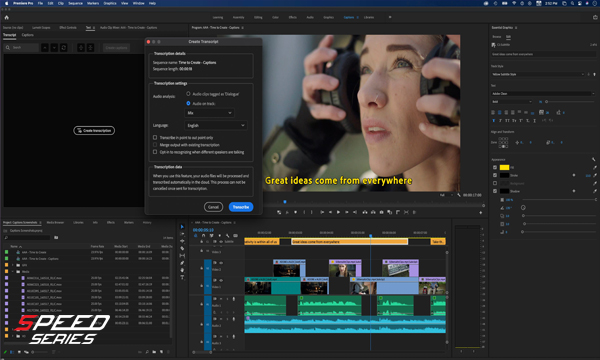The width and height of the screenshot is (600, 360).
Task: Click the up arrow in Transcript search bar
Action: (45, 47)
